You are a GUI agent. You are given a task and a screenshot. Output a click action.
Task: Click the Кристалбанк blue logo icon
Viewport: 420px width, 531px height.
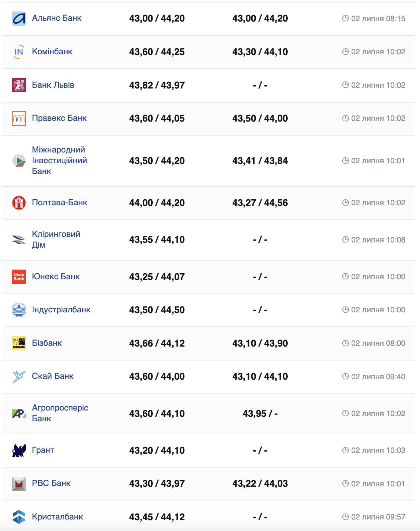pos(19,517)
